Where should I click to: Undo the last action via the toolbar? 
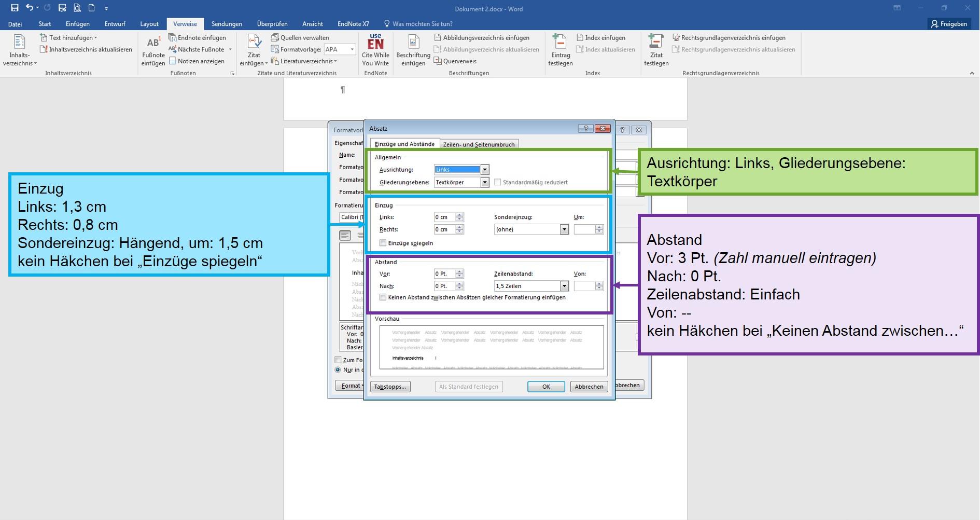30,8
